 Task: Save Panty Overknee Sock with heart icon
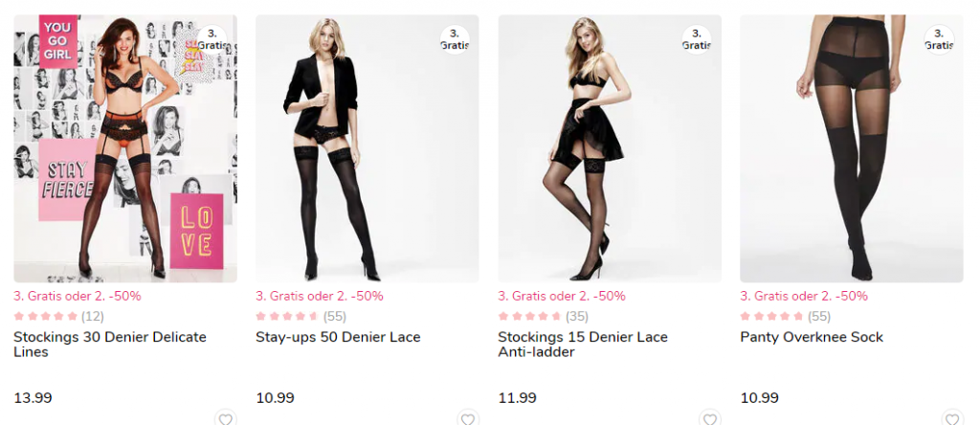[x=951, y=419]
